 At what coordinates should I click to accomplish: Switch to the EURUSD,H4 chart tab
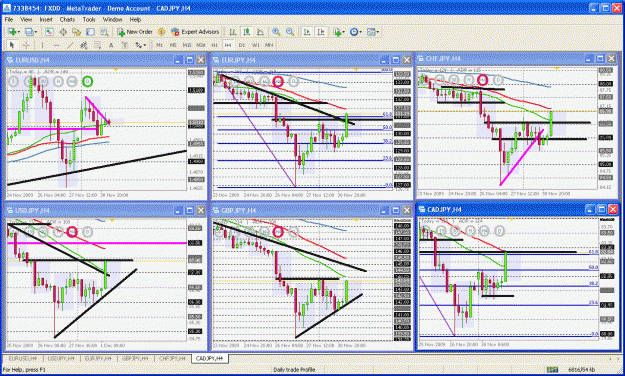click(x=22, y=358)
